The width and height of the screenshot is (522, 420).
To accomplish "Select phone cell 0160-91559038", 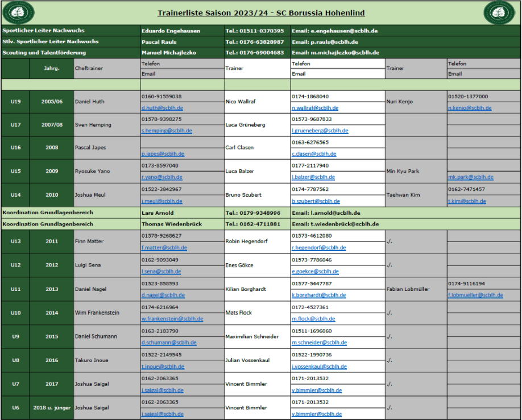I will [183, 97].
